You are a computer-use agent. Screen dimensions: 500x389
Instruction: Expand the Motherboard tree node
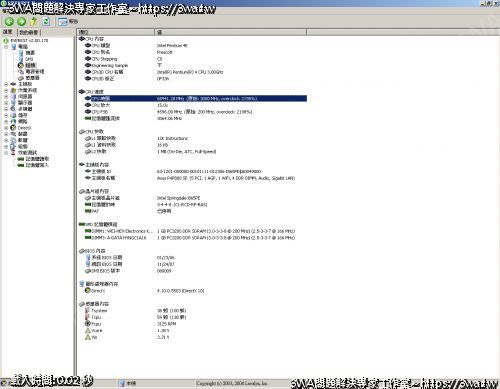[x=6, y=84]
